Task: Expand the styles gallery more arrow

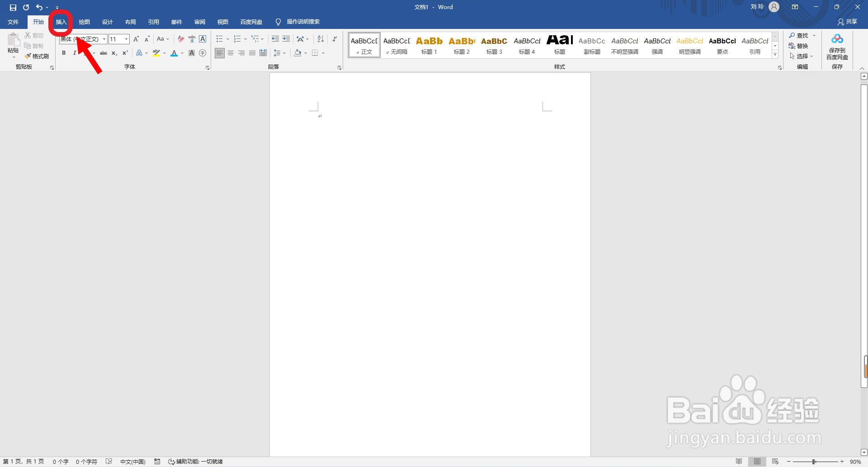Action: 775,54
